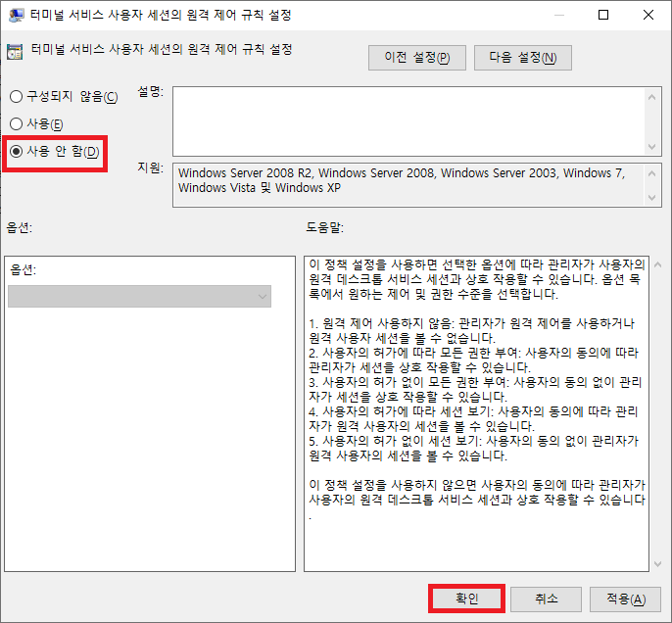Click the 설명 box scroll down arrow
The width and height of the screenshot is (672, 623).
pyautogui.click(x=653, y=146)
